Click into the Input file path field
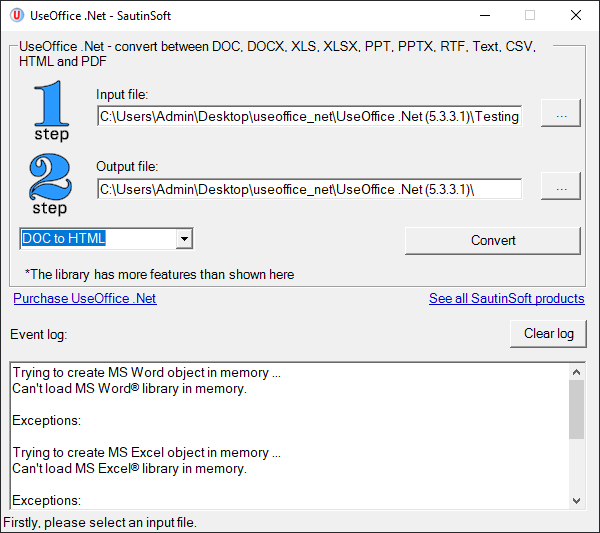The height and width of the screenshot is (533, 600). pos(309,116)
